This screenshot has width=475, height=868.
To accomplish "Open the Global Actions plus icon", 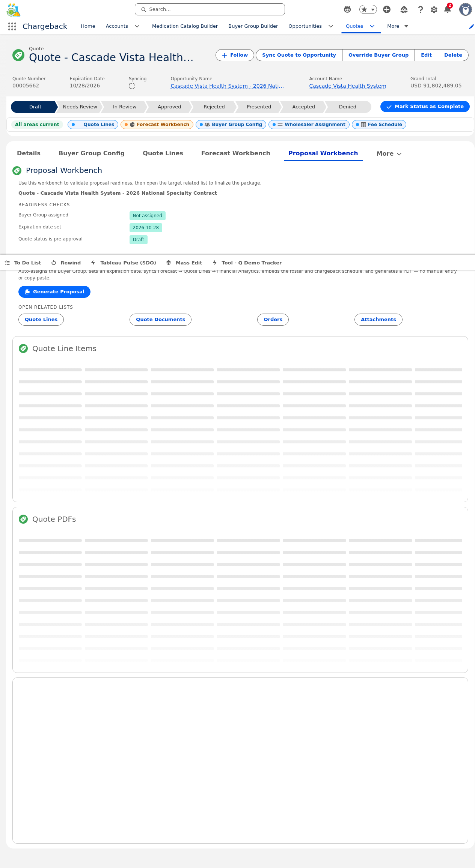I will coord(387,9).
